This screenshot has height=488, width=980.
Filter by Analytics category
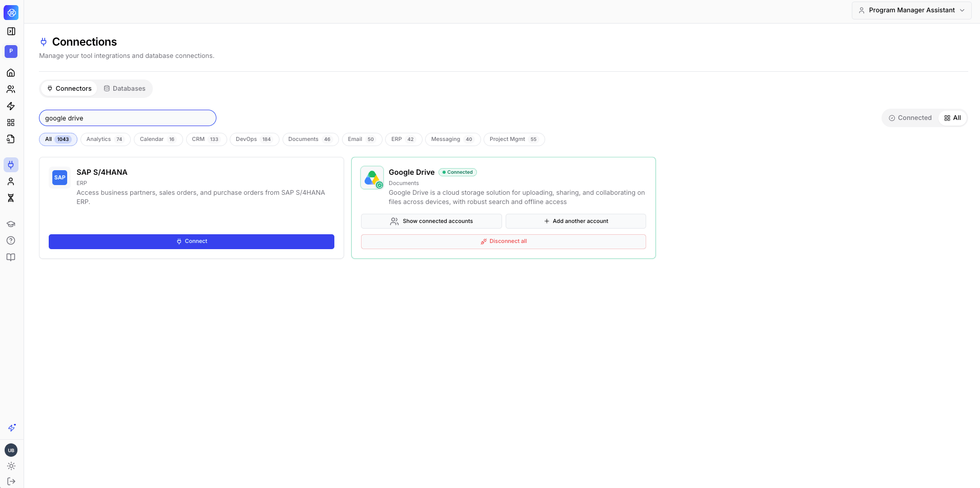click(105, 139)
